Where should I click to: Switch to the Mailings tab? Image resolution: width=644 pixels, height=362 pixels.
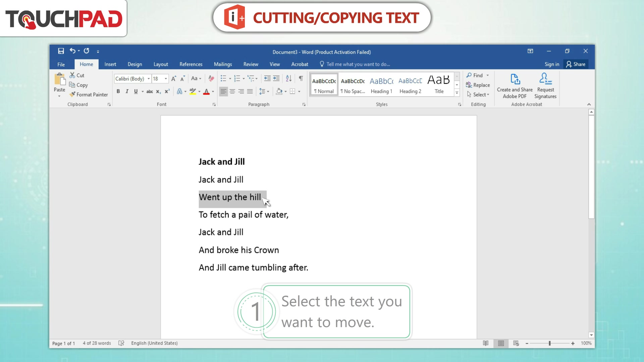point(223,64)
